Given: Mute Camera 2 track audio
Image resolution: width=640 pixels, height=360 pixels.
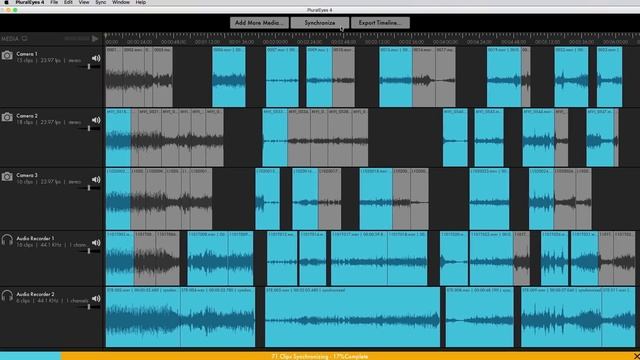Looking at the screenshot, I should pyautogui.click(x=96, y=120).
